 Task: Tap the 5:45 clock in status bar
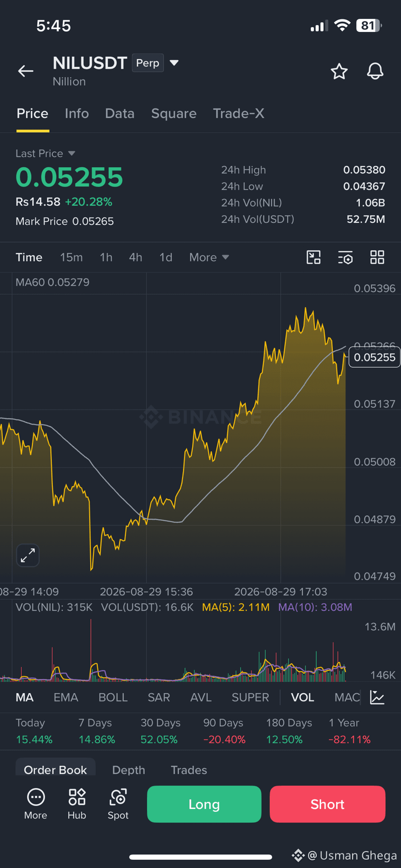pos(54,26)
